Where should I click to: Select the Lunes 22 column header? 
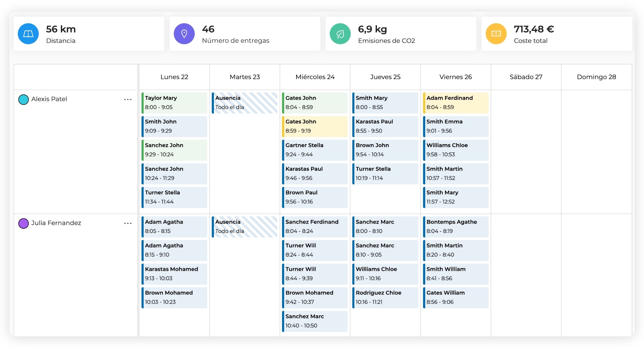174,77
